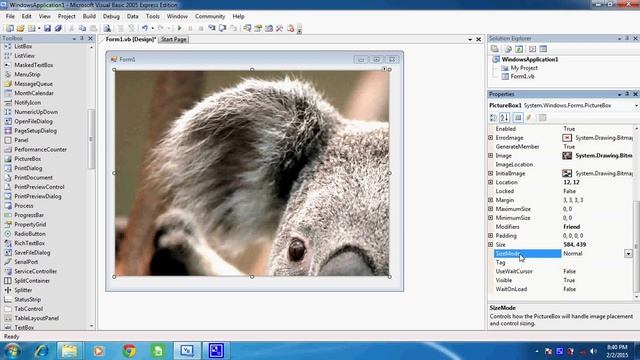This screenshot has width=640, height=360.
Task: Open the File menu
Action: [10, 16]
